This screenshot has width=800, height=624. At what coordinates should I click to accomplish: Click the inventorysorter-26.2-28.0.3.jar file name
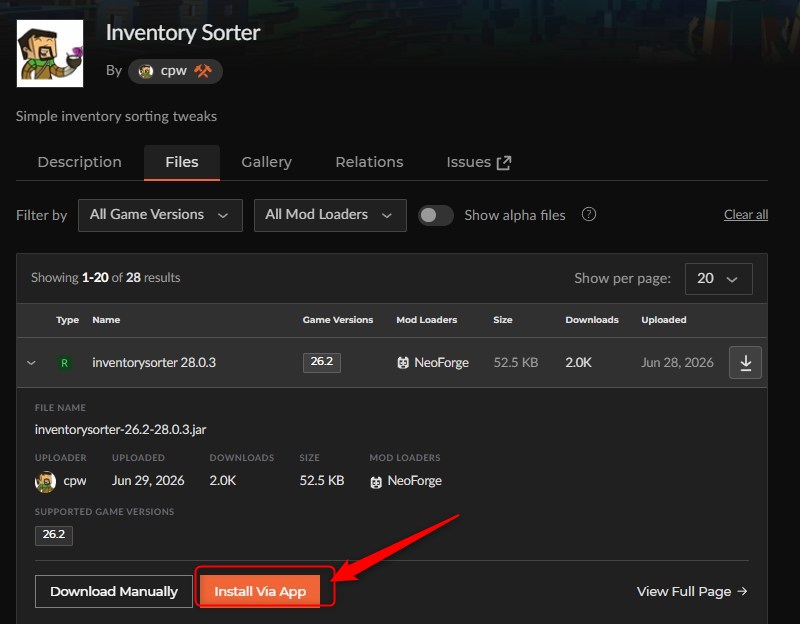click(x=120, y=430)
